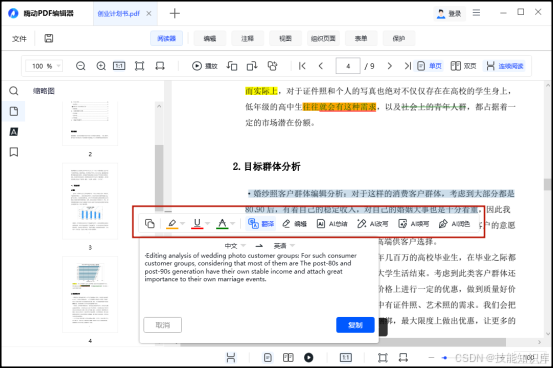Open text color dropdown arrow

232,223
